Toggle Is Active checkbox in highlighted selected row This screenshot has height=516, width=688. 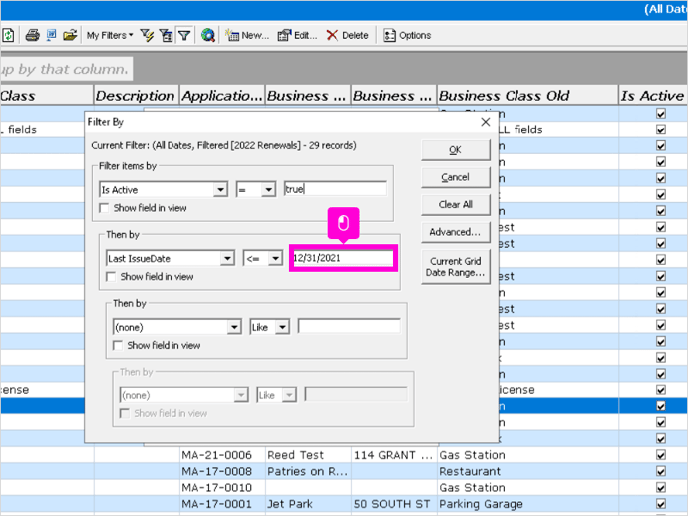pos(661,406)
